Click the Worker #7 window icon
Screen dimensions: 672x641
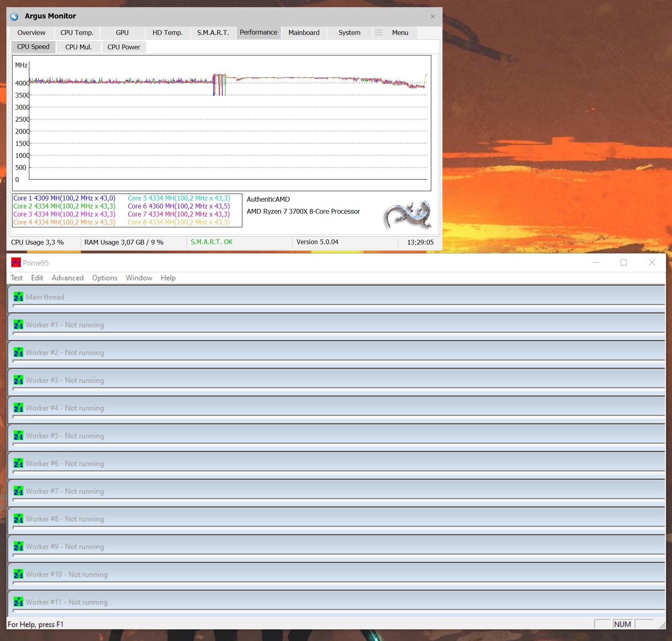pos(18,491)
